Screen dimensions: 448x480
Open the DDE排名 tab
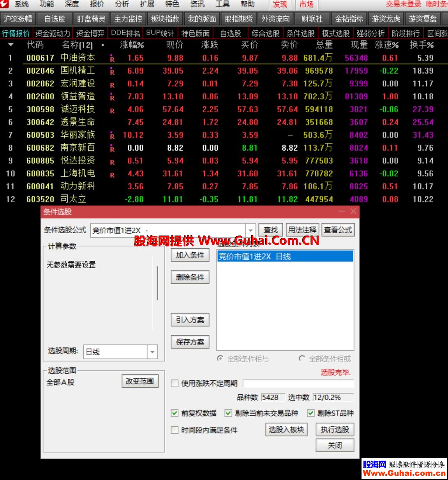(125, 33)
